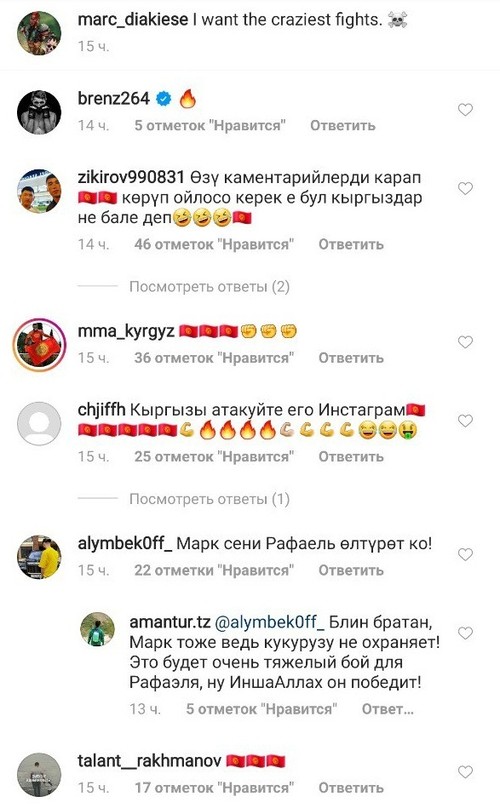
Task: Like the brenz264 fire emoji comment
Action: (x=465, y=110)
